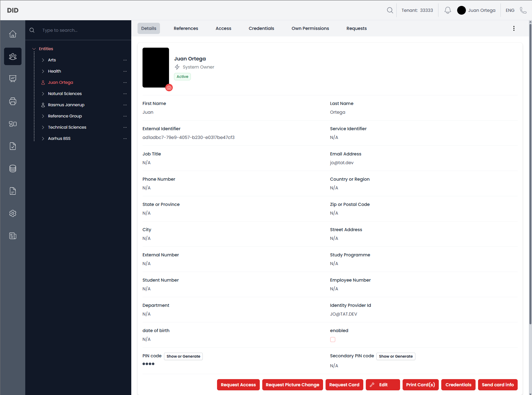Toggle the enabled checkbox

tap(333, 340)
